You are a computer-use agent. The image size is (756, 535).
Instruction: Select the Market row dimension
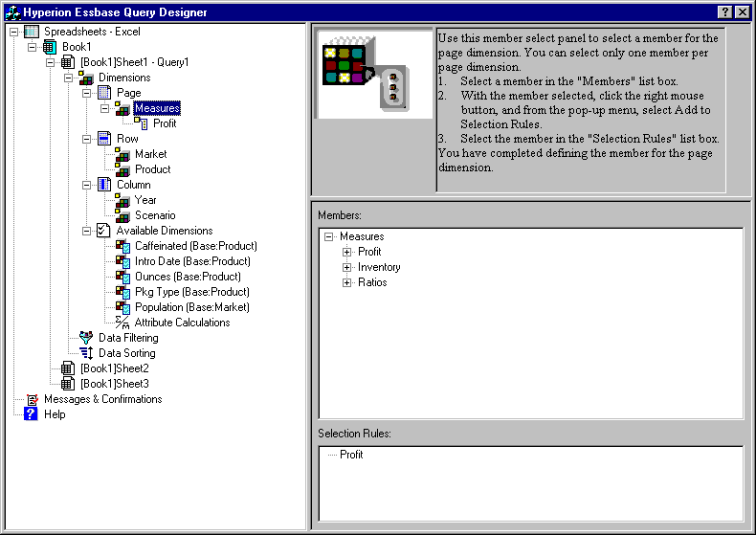click(x=150, y=154)
